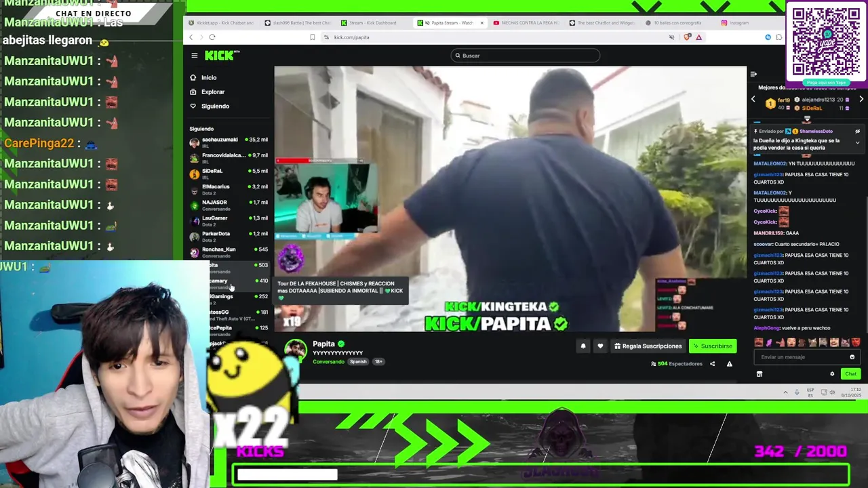Toggle the follow heart for Papita
Screen dimensions: 868x488
[x=600, y=346]
